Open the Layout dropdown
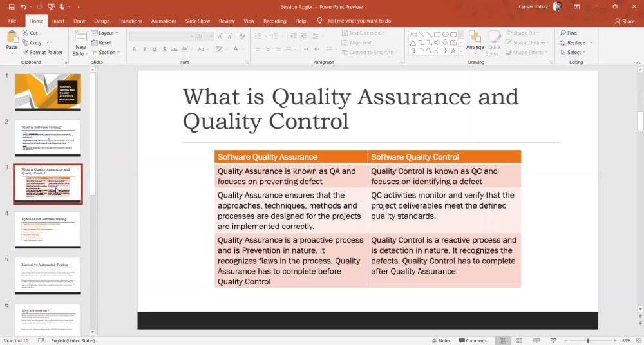 tap(104, 33)
